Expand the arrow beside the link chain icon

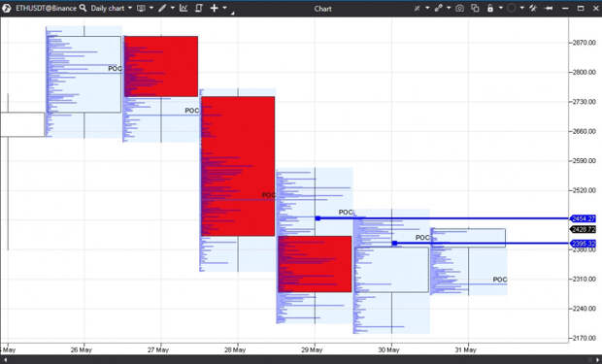(x=449, y=8)
